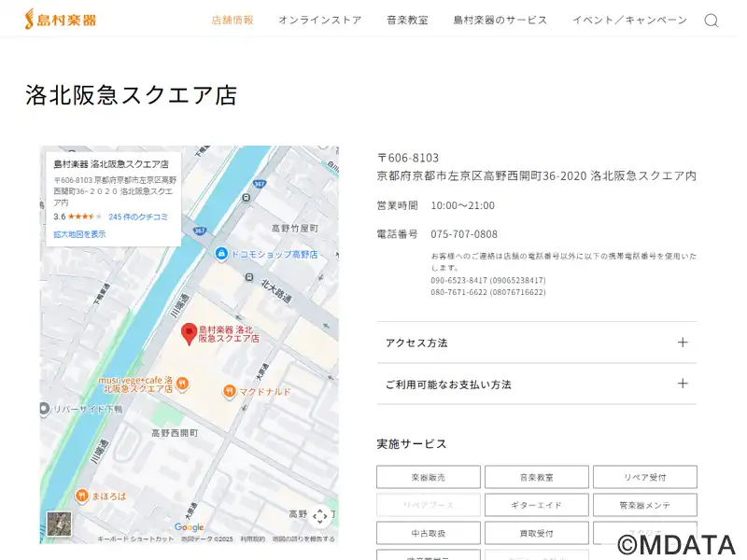Click 地図の誤りを報告する link
Screen dimensions: 747x560
[303, 539]
